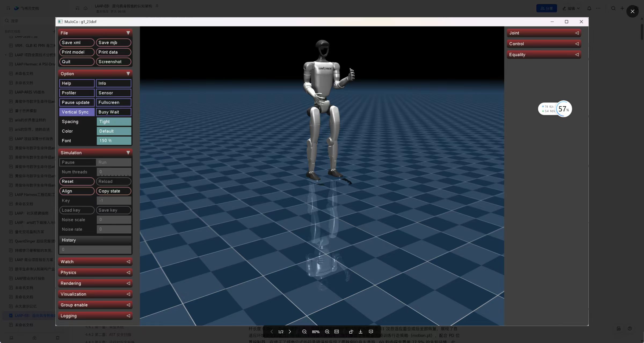This screenshot has height=343, width=644.
Task: Open 量化交易盈利方案 in Feishu sidebar
Action: (x=29, y=232)
